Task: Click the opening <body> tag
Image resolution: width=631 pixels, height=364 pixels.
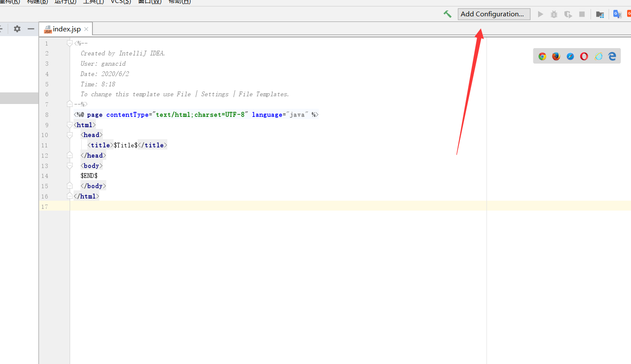Action: click(92, 165)
